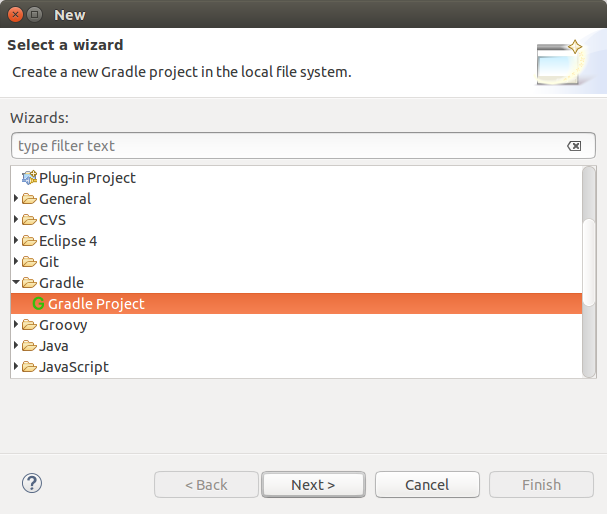Clear the filter text with the erase icon

[574, 146]
